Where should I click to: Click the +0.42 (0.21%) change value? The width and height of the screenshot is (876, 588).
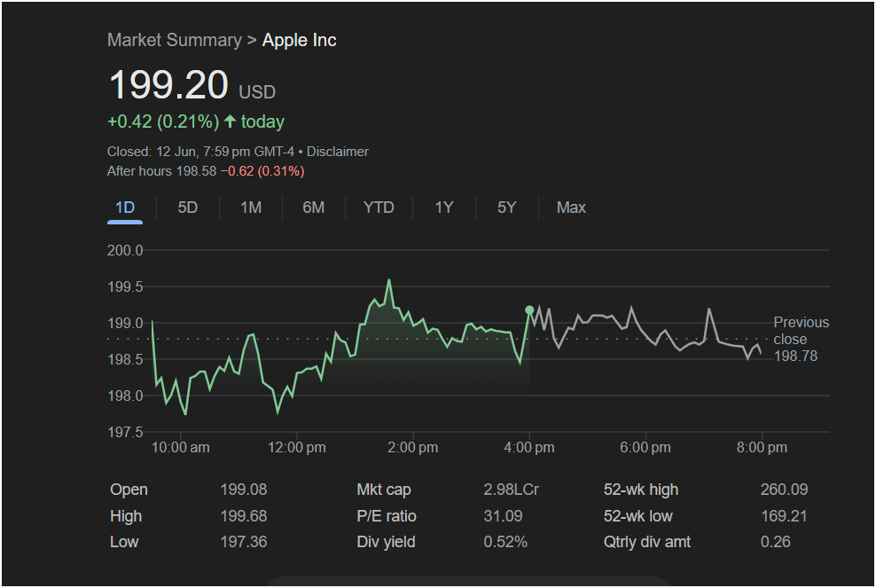click(x=163, y=122)
